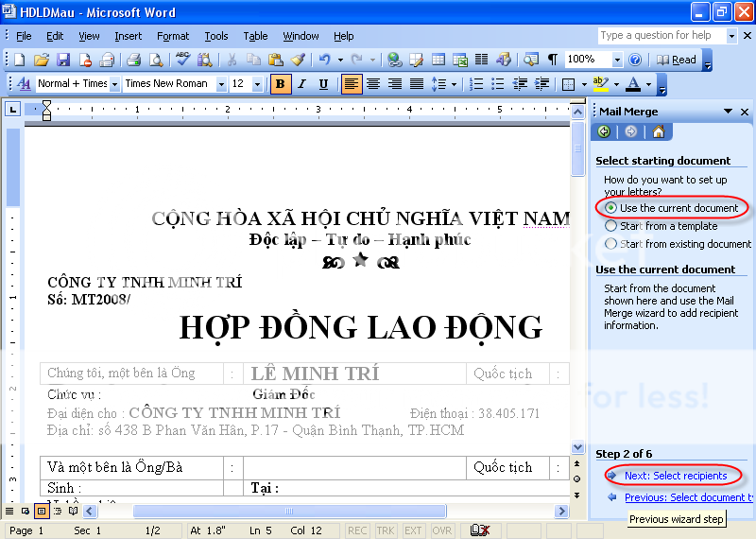Click 'Next: Select recipients' link
This screenshot has width=756, height=539.
(x=676, y=476)
